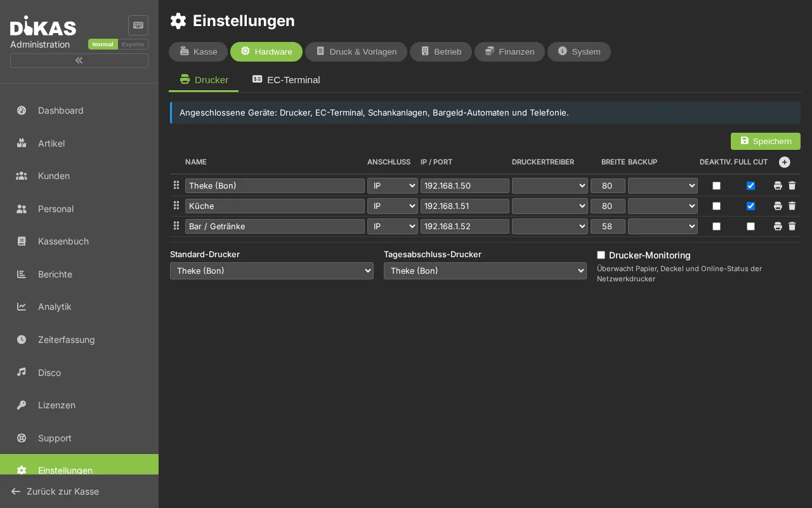Open Analytik in sidebar
This screenshot has width=812, height=508.
pos(79,307)
